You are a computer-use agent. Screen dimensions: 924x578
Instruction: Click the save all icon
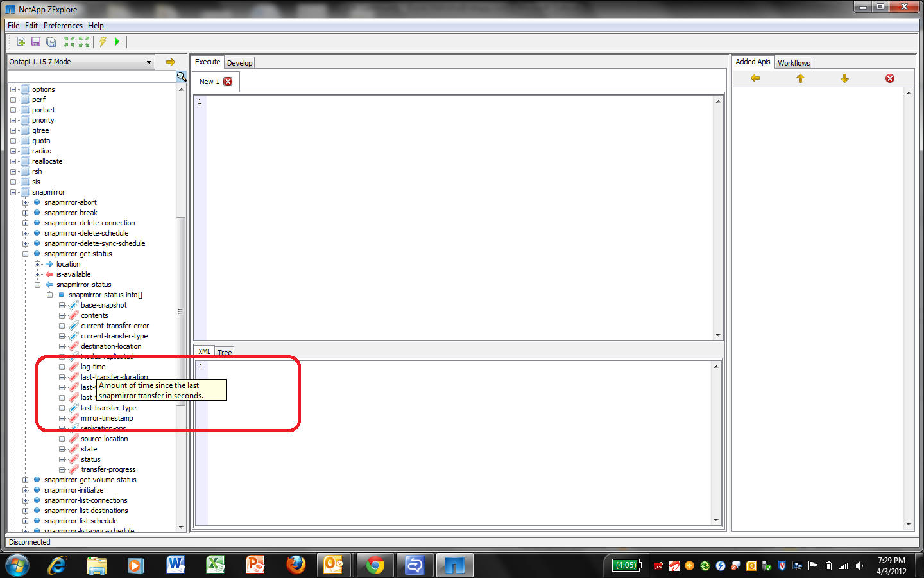coord(51,42)
